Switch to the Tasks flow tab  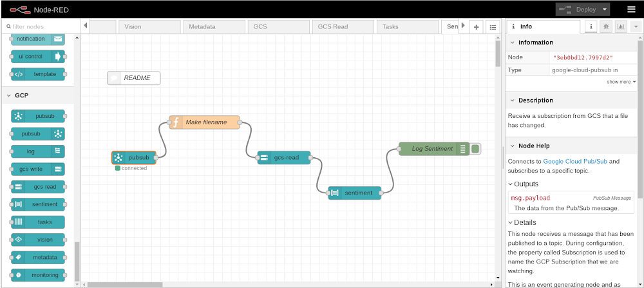click(408, 26)
